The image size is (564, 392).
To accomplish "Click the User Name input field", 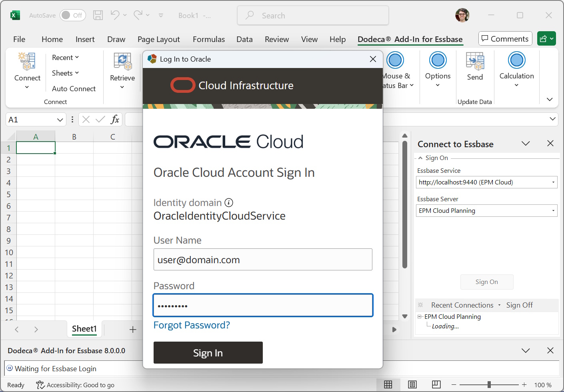I will [263, 260].
